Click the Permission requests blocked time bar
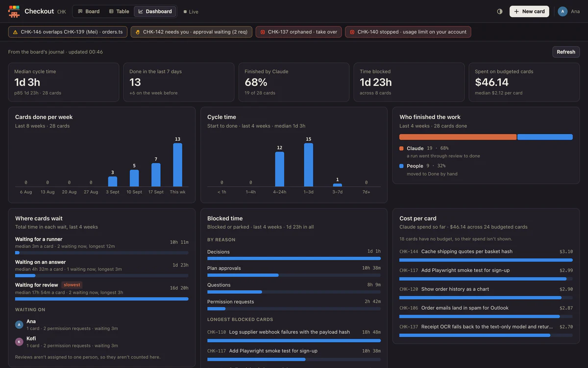 [294, 309]
